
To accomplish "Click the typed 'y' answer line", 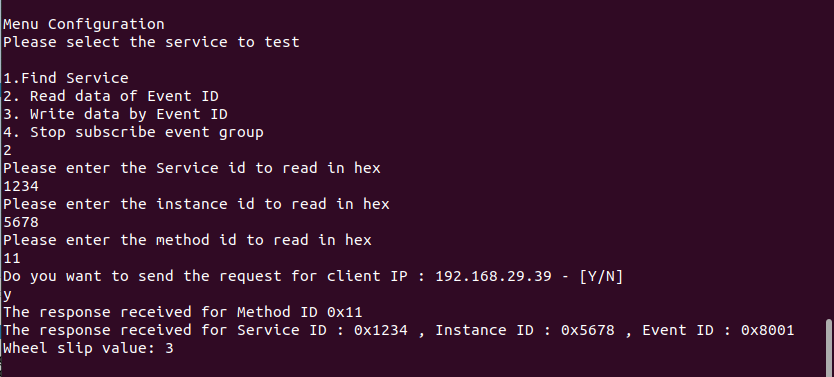I will (7, 295).
